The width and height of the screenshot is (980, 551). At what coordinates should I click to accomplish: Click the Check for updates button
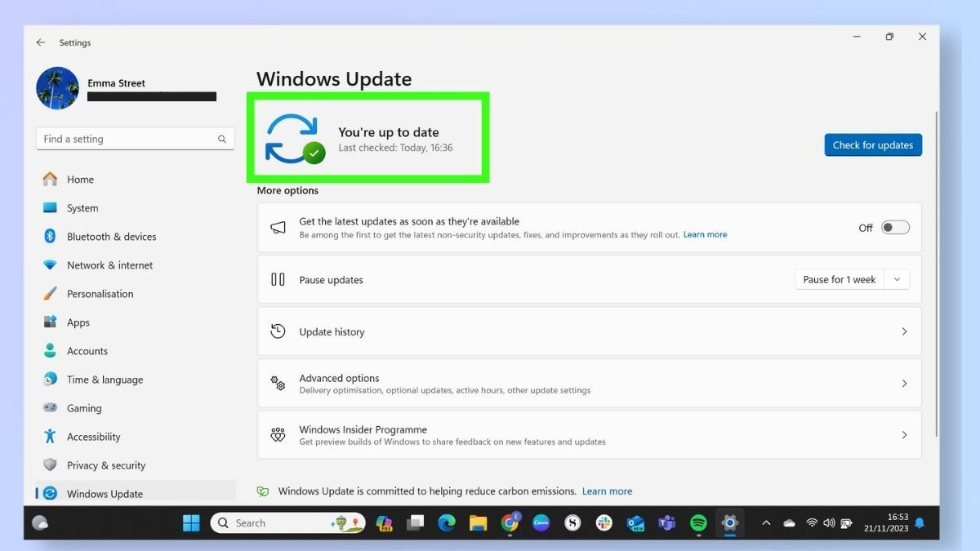(873, 144)
